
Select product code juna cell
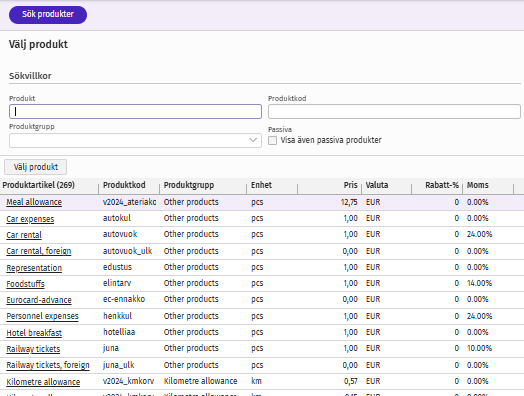111,348
